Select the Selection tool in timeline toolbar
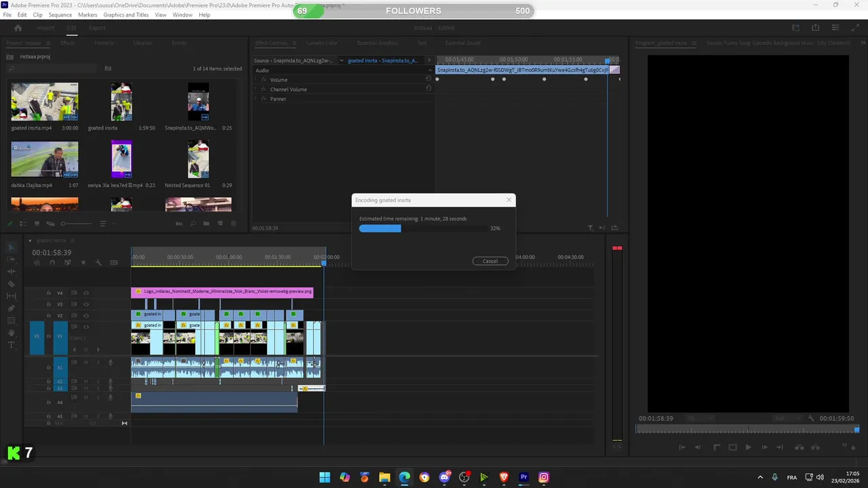The height and width of the screenshot is (488, 868). click(x=11, y=247)
